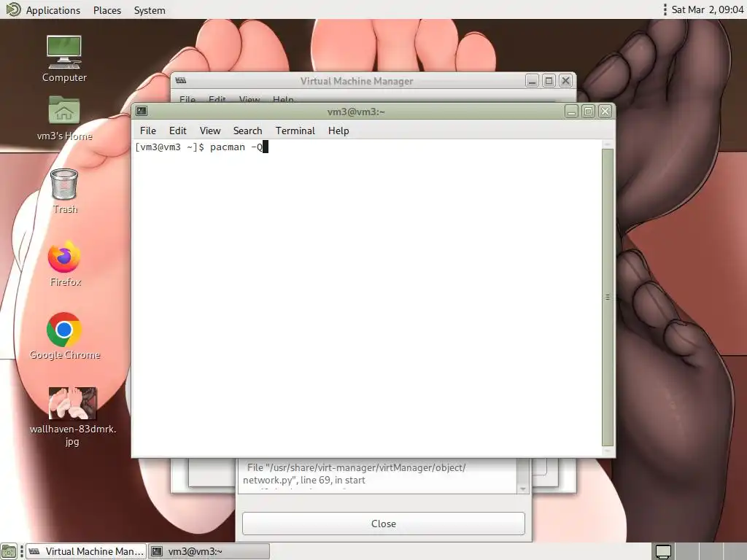Screen dimensions: 747x560
Task: Close the Virtual Machine Manager window
Action: point(565,81)
